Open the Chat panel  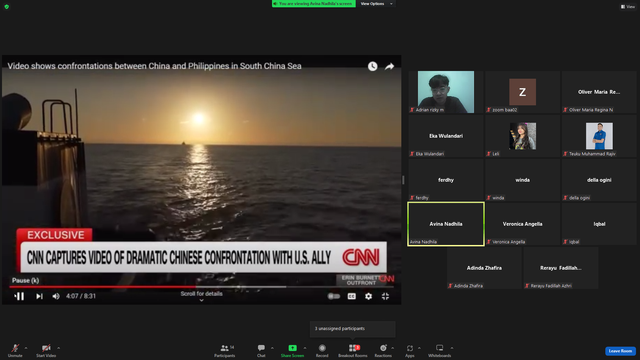click(x=261, y=350)
